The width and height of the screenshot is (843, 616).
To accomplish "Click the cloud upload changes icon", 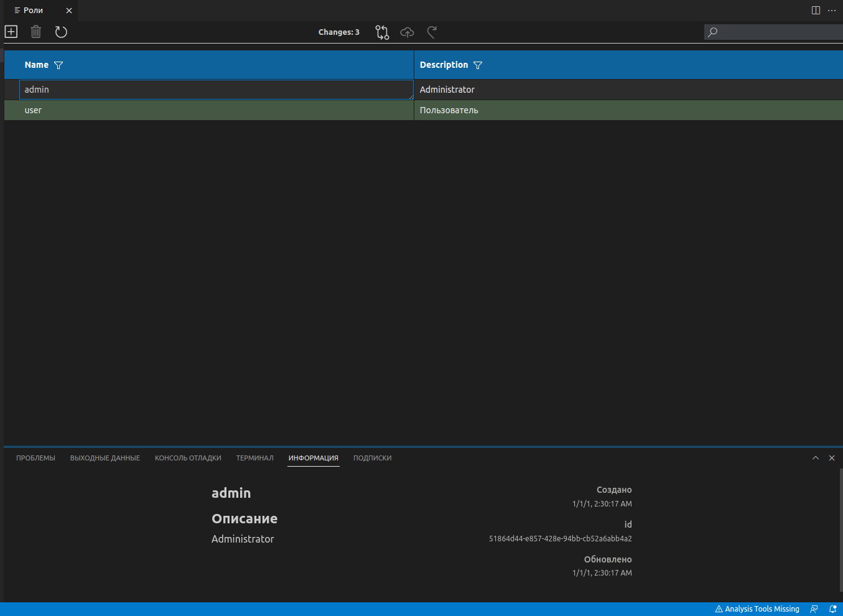I will tap(407, 32).
